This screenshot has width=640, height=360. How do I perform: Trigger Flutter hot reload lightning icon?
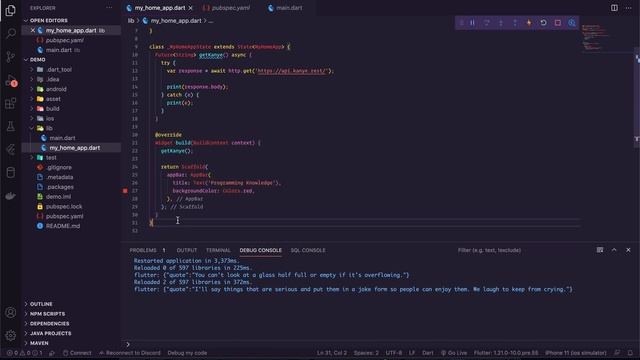tap(529, 23)
